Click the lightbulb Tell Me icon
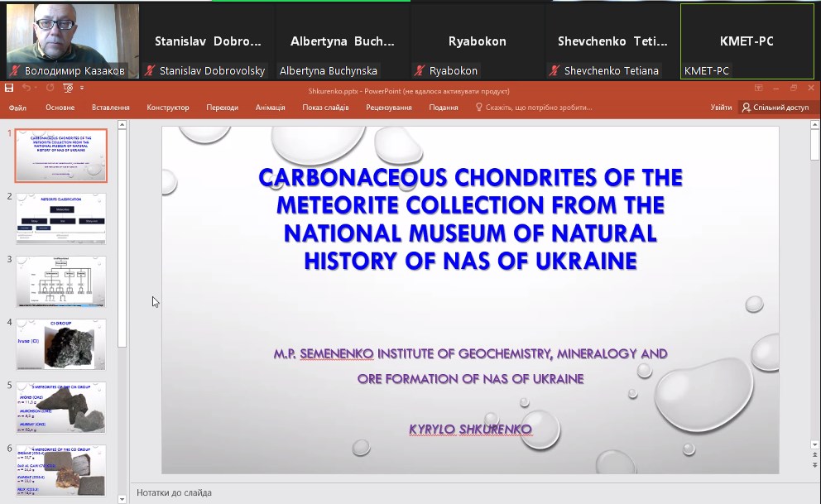The width and height of the screenshot is (821, 504). (478, 108)
